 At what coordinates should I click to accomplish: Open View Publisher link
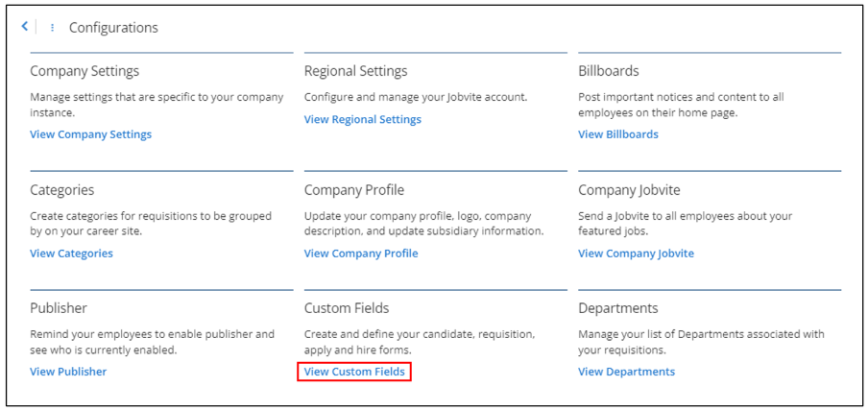pyautogui.click(x=68, y=371)
